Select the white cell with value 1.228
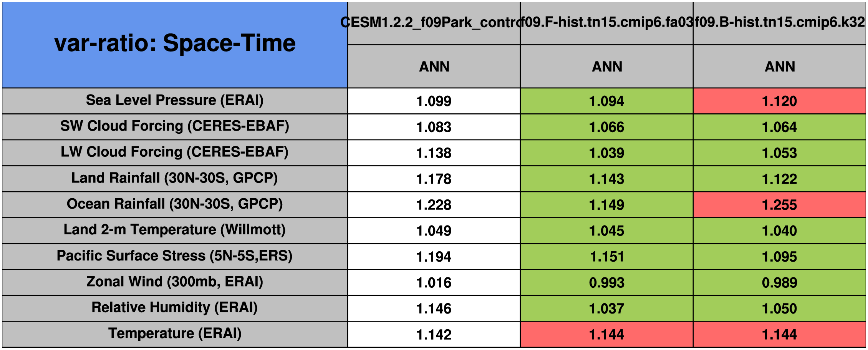868x350 pixels. pyautogui.click(x=434, y=205)
